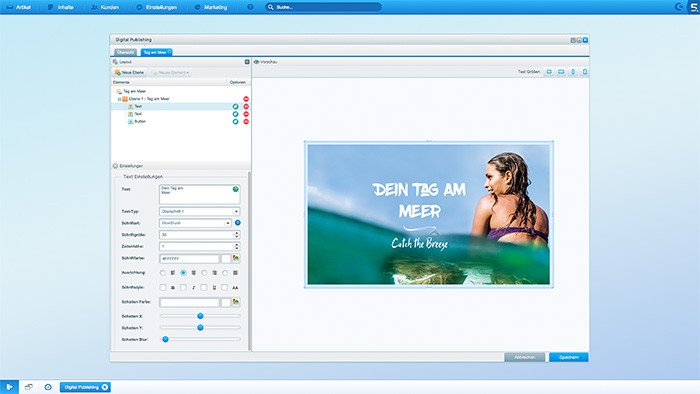This screenshot has height=394, width=700.
Task: Click the Shopware logo icon at top right
Action: tap(695, 7)
